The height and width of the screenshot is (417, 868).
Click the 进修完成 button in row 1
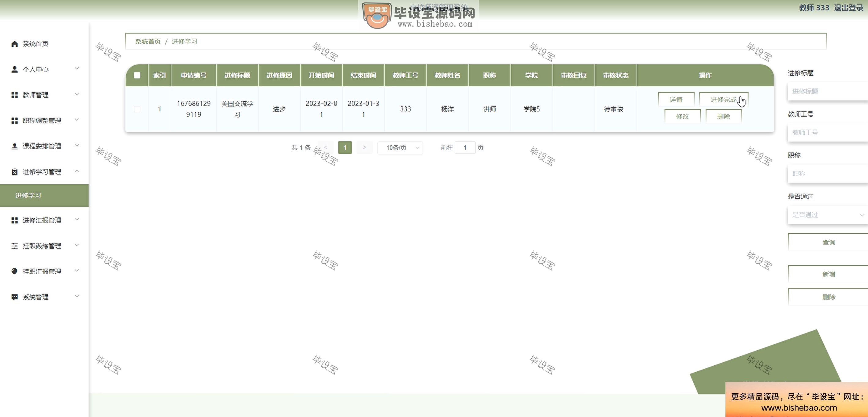(724, 100)
